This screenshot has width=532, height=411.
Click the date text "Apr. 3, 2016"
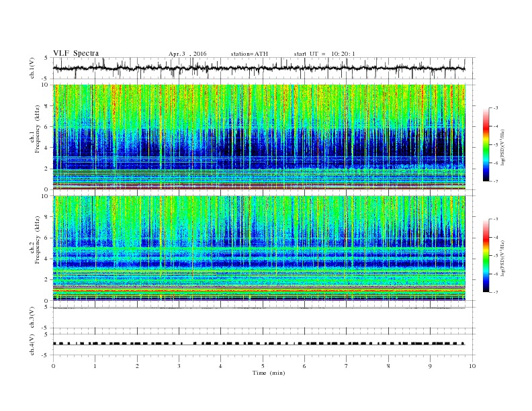[187, 54]
